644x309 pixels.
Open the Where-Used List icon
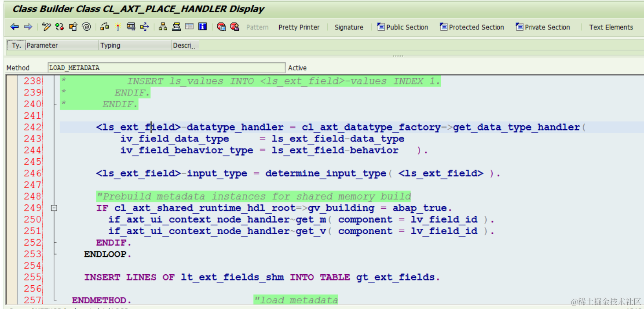click(x=144, y=27)
